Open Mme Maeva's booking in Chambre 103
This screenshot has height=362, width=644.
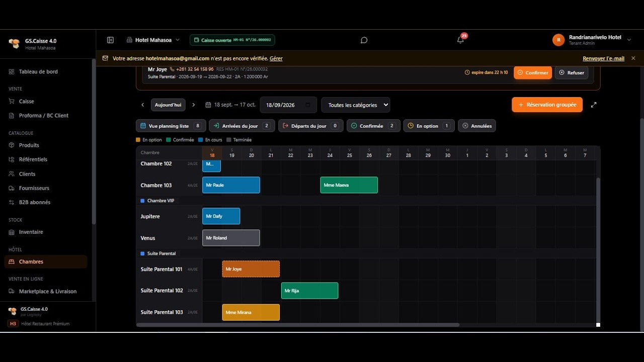pyautogui.click(x=349, y=185)
